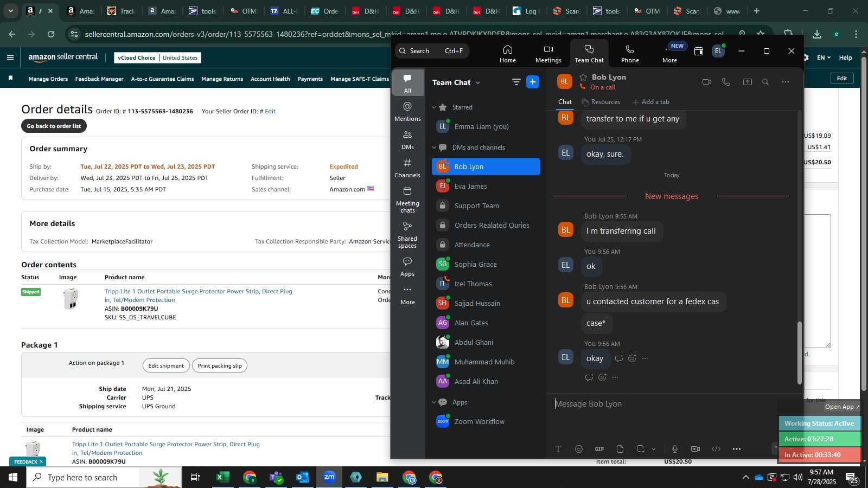The height and width of the screenshot is (488, 868).
Task: Switch to Resources tab
Action: (601, 102)
